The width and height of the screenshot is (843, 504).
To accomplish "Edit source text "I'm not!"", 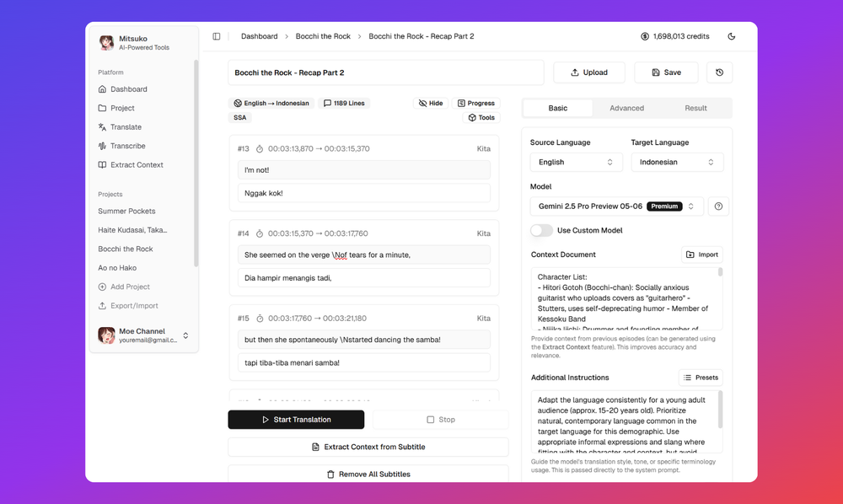I will coord(364,169).
